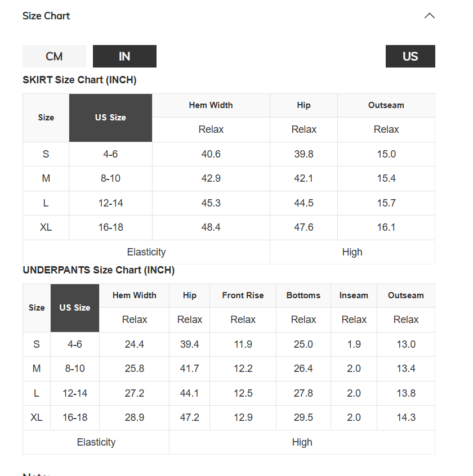Select skirt size S row label
The width and height of the screenshot is (473, 476).
click(46, 154)
